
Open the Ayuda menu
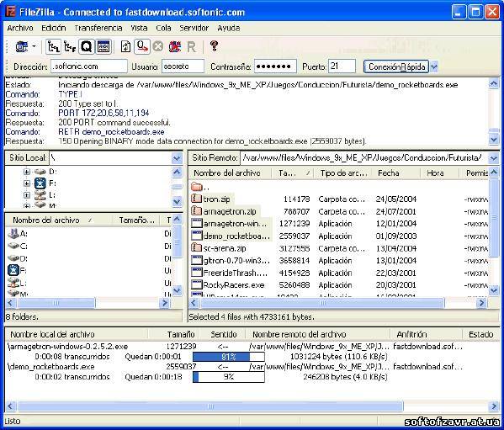(x=229, y=29)
